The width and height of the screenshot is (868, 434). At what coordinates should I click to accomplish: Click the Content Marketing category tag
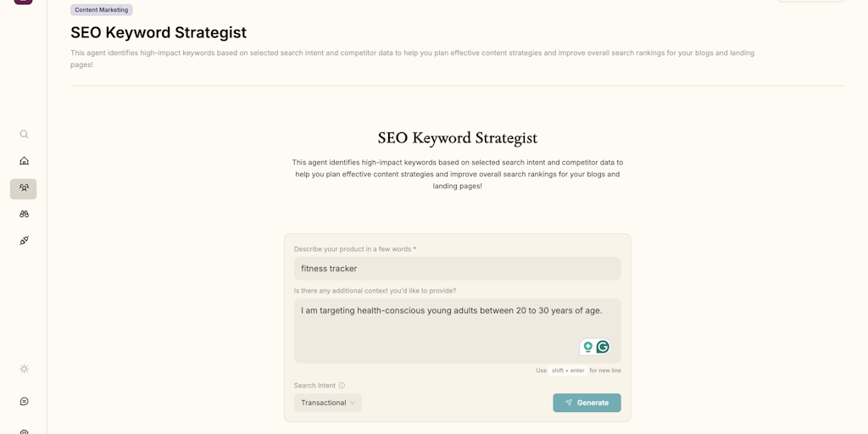pyautogui.click(x=102, y=10)
